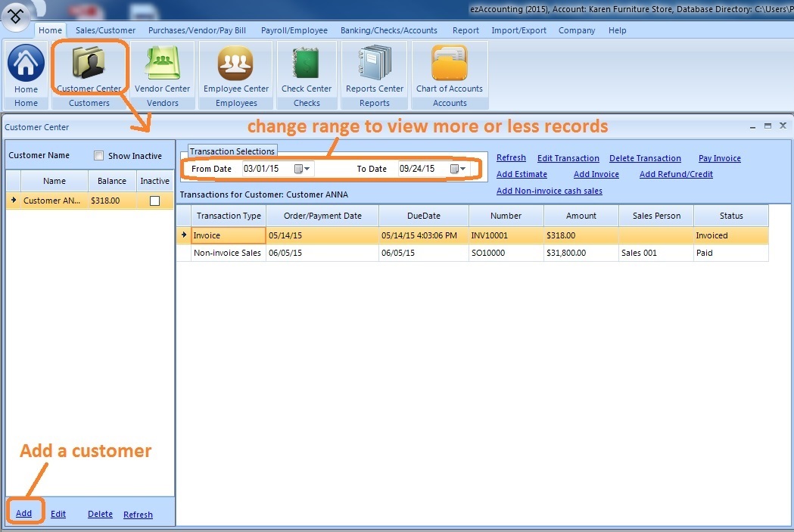Open the Sales/Customer menu tab
Image resolution: width=794 pixels, height=532 pixels.
(105, 30)
